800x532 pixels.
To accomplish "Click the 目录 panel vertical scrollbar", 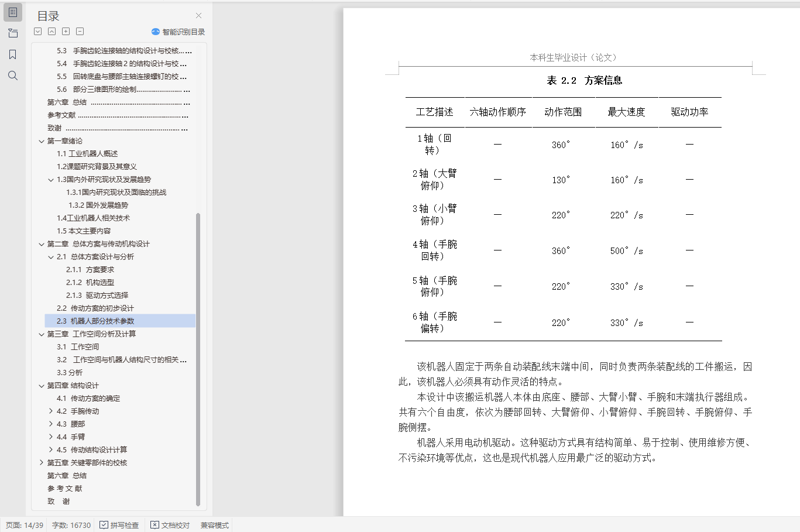I will tap(198, 359).
